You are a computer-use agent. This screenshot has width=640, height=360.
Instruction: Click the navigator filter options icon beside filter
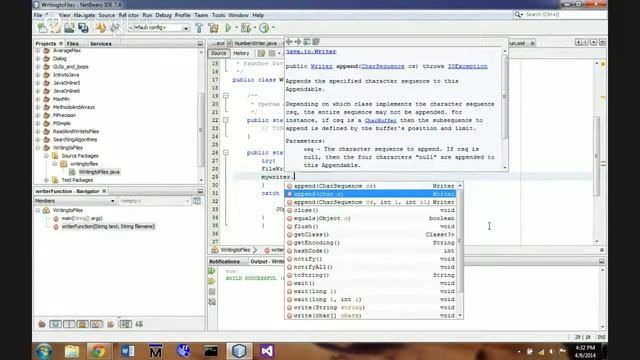click(x=197, y=201)
